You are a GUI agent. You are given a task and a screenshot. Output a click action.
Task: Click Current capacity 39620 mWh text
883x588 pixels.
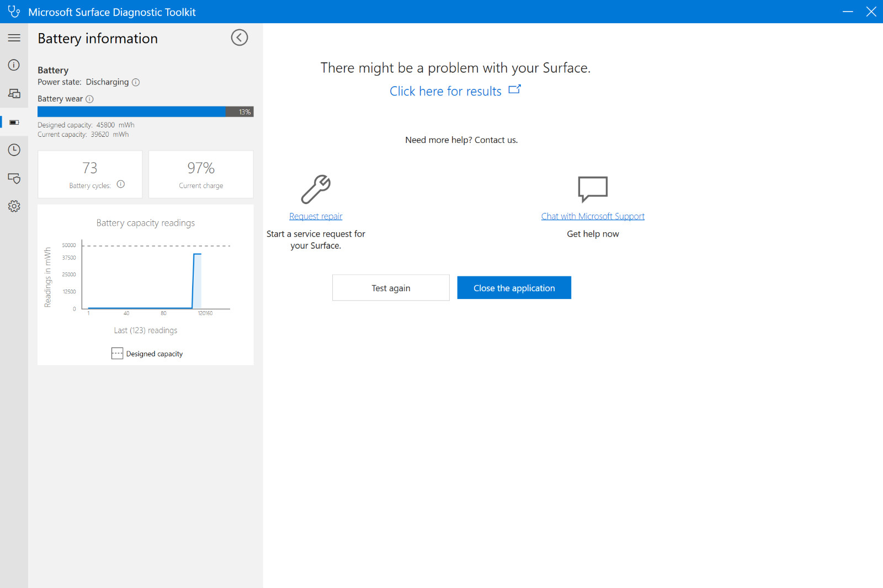tap(83, 135)
